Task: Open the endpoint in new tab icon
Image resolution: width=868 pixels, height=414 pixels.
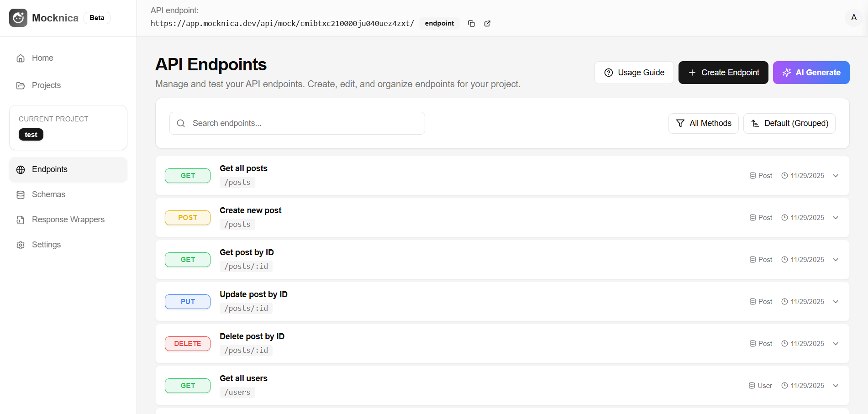Action: coord(487,23)
